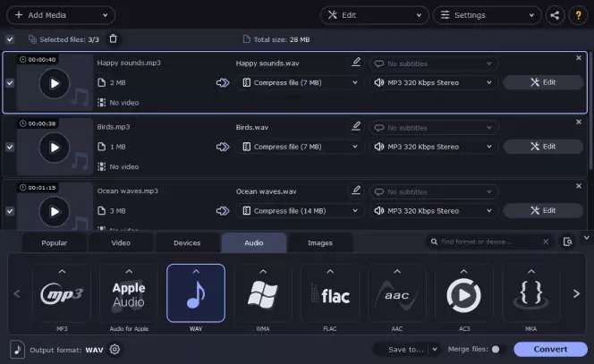
Task: Select the MP3 format icon
Action: pos(62,293)
